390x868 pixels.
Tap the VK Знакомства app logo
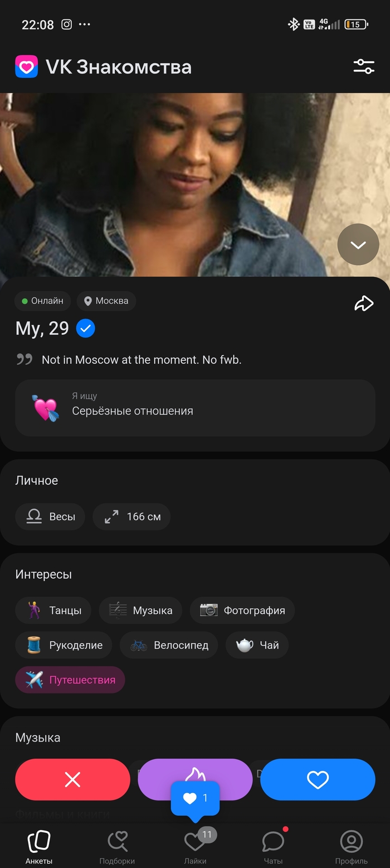[26, 67]
